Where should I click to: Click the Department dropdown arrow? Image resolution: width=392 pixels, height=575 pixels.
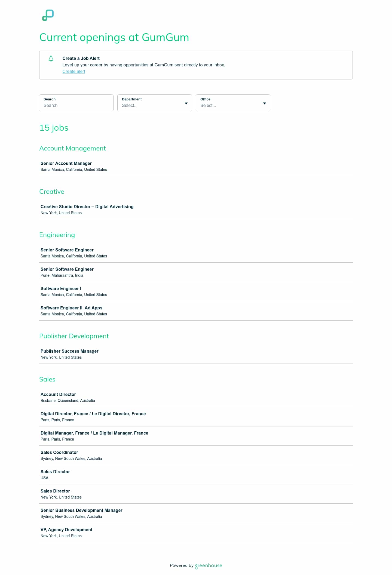click(186, 103)
